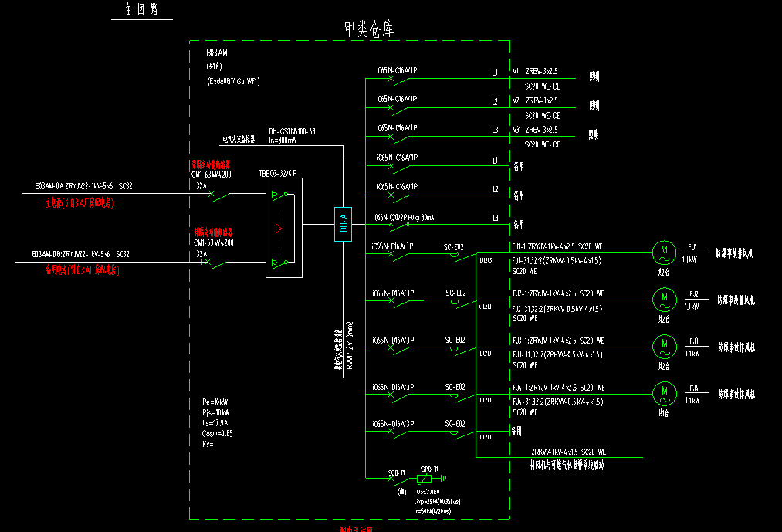This screenshot has height=532, width=782.
Task: Select the main supply 32A breaker symbol
Action: pyautogui.click(x=218, y=195)
